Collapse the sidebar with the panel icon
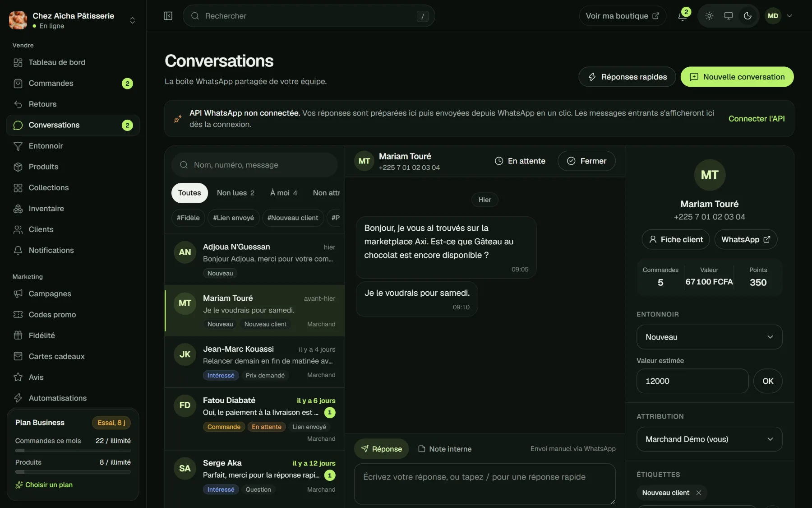The height and width of the screenshot is (508, 812). coord(168,16)
